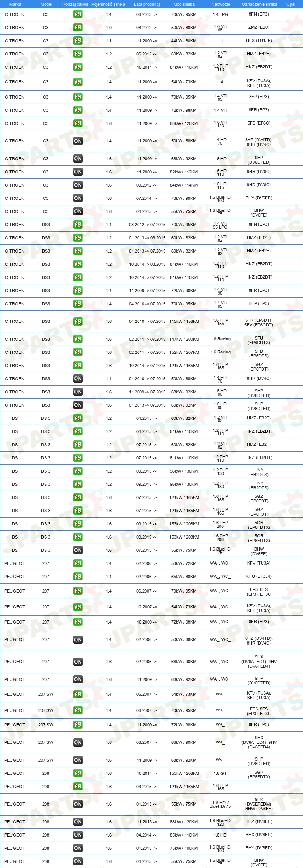
Task: Click the Rodzaj paliwa column header
Action: click(75, 4)
